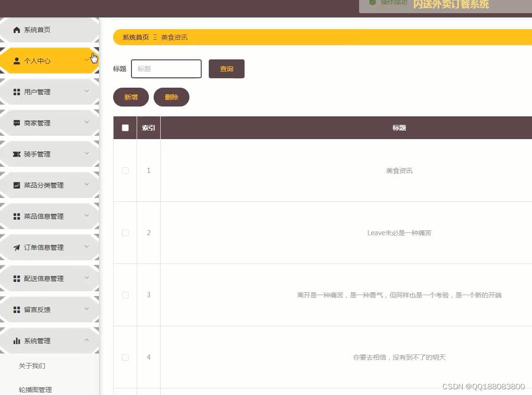Click the chat bubble icon beside 商家管理
This screenshot has height=395, width=532.
[x=16, y=123]
